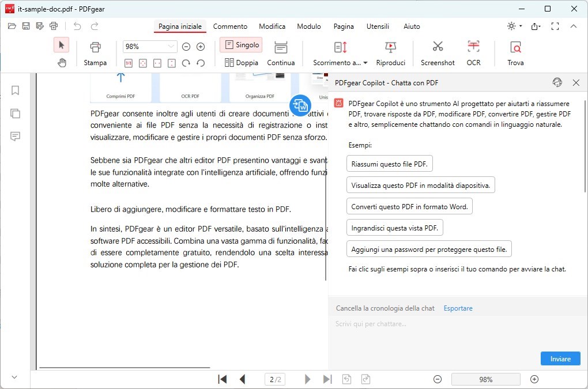Image resolution: width=588 pixels, height=389 pixels.
Task: Switch to the Commento tab
Action: (x=230, y=27)
